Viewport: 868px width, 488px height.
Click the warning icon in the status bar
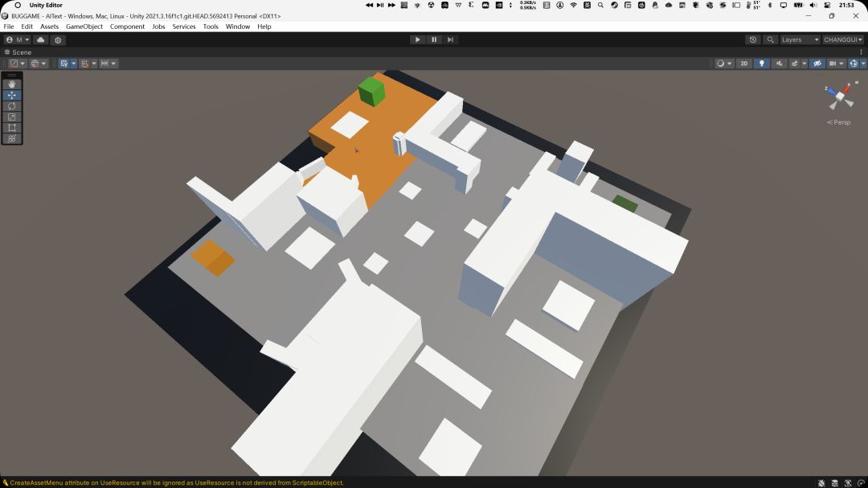(x=6, y=483)
